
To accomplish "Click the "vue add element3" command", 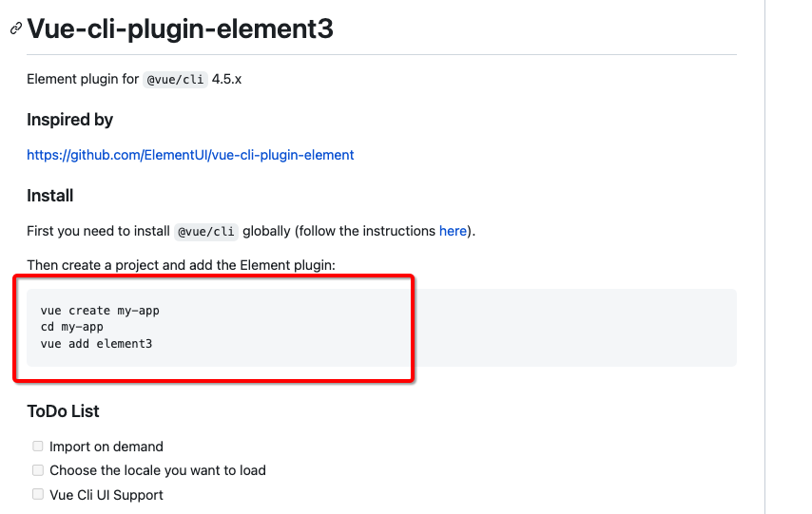I will [x=96, y=343].
